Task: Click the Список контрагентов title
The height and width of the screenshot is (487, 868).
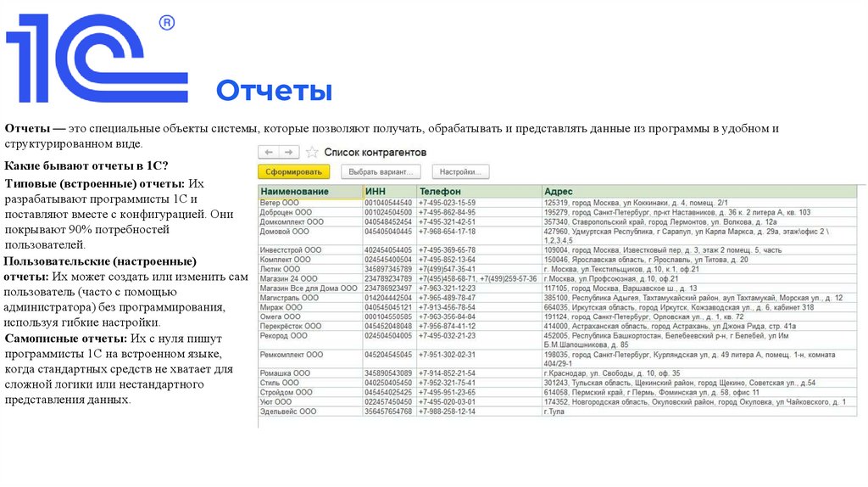Action: click(376, 153)
